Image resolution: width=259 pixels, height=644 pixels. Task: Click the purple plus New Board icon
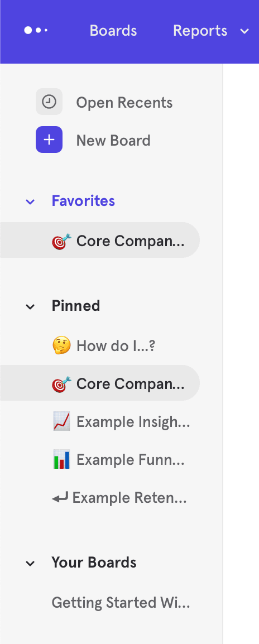[x=49, y=140]
